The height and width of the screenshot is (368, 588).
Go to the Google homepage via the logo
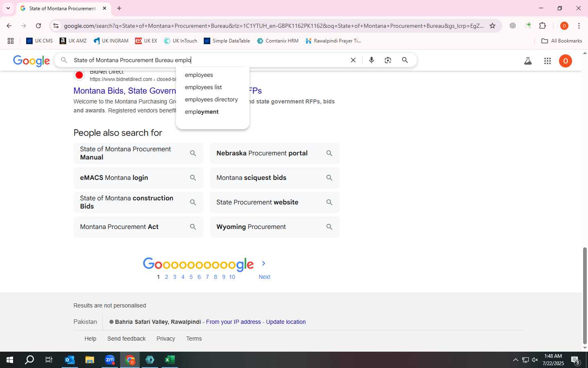(x=31, y=61)
